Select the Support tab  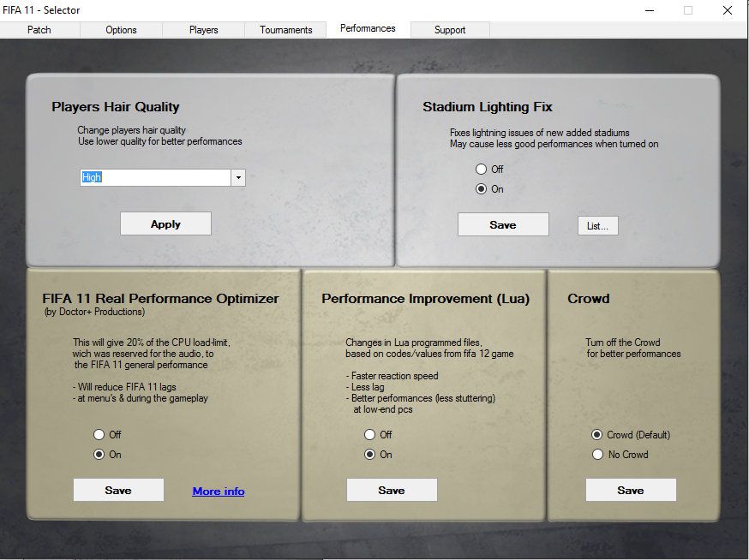[x=449, y=29]
